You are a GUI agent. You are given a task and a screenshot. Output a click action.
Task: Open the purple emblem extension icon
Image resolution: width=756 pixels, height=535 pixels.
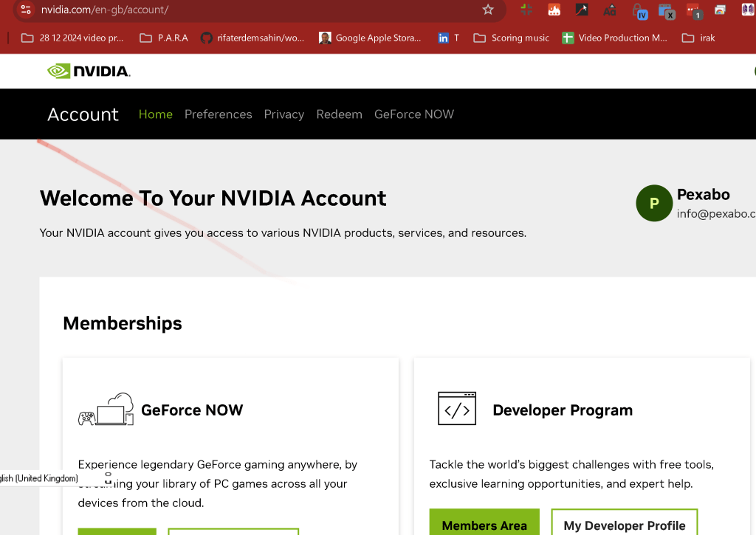click(x=748, y=9)
